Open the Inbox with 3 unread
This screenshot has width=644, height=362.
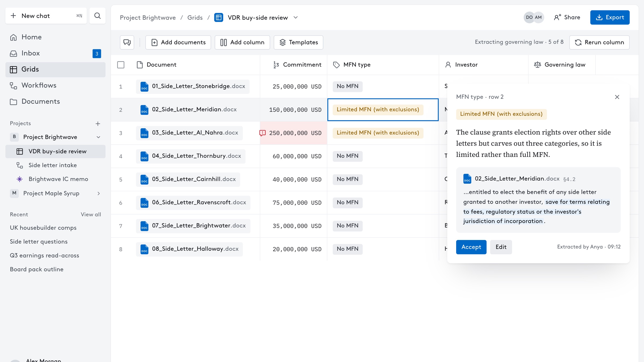coord(55,53)
